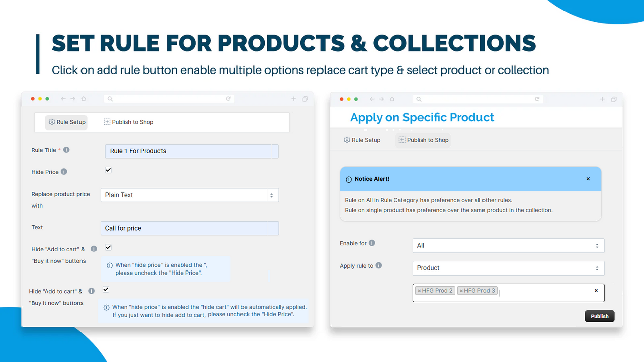
Task: Remove the HFG Prod 2 product tag
Action: coord(419,290)
